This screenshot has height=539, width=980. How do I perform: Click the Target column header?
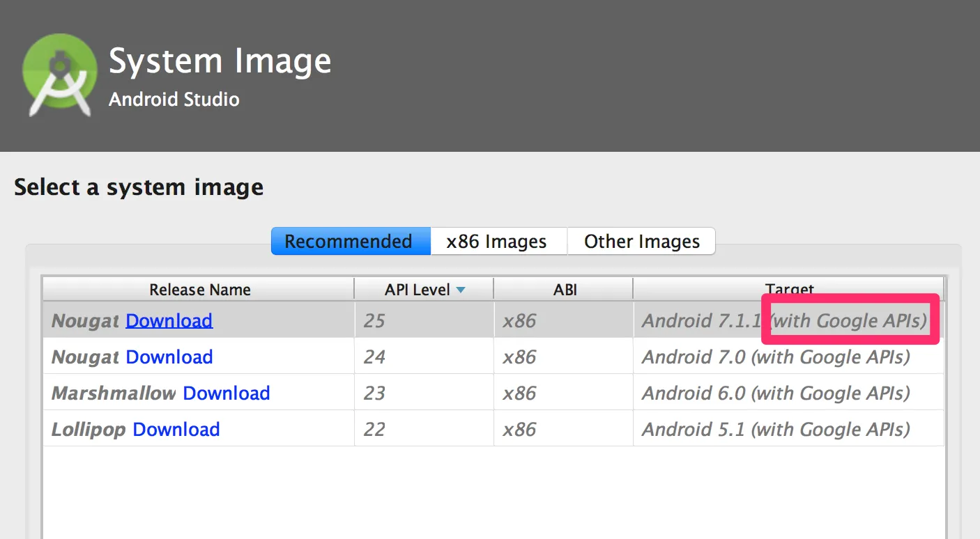pos(788,289)
